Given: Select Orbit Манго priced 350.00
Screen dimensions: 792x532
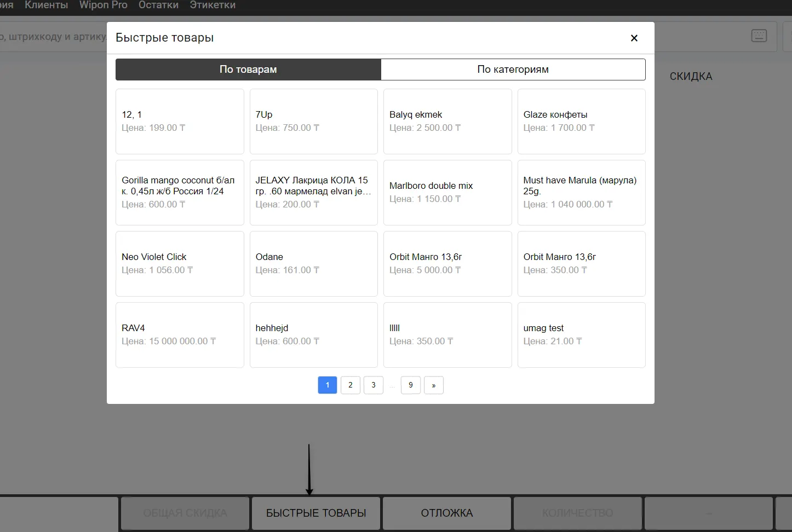Looking at the screenshot, I should [581, 264].
